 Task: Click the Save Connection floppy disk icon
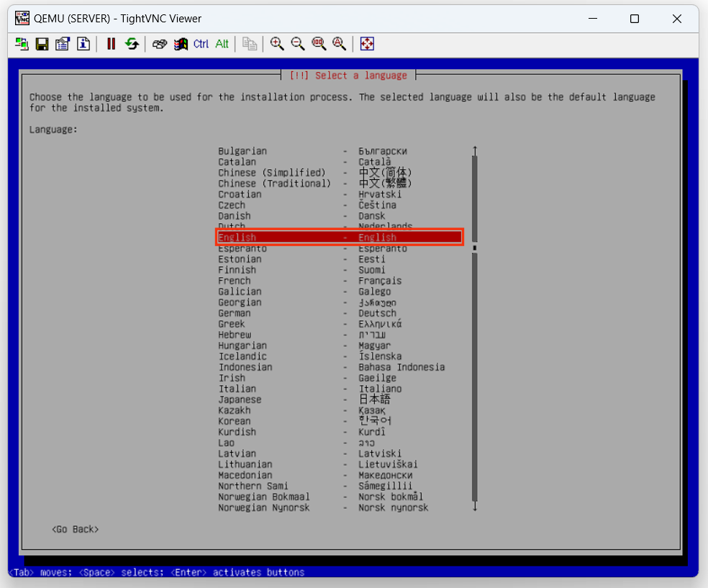[x=42, y=44]
